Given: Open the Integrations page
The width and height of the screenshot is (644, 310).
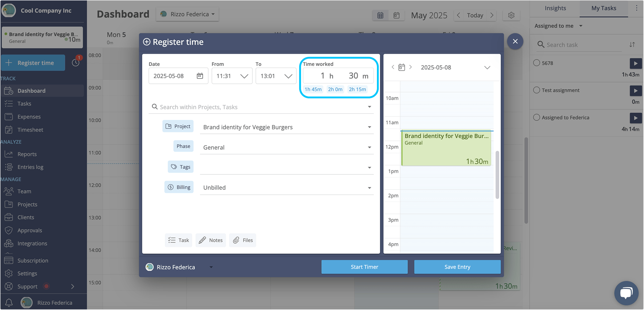Looking at the screenshot, I should click(32, 243).
